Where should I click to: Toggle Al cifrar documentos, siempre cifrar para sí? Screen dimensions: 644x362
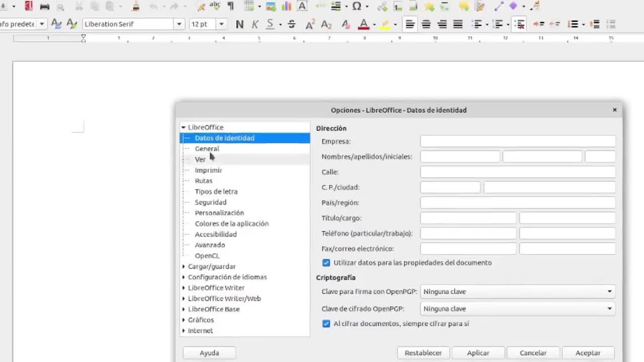click(326, 324)
